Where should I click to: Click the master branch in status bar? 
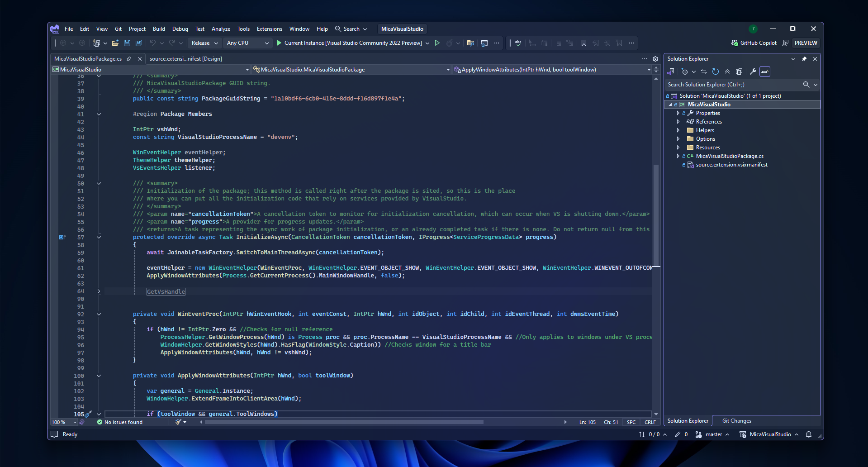point(713,434)
